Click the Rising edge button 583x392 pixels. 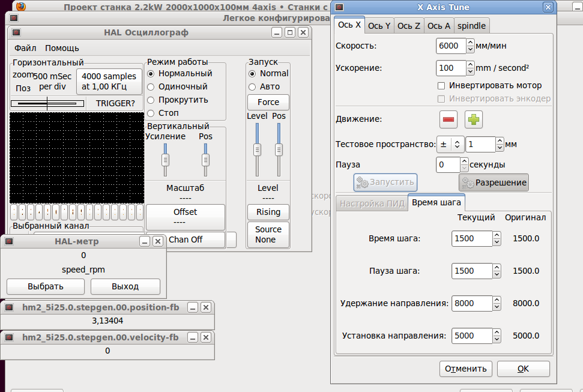pos(268,212)
